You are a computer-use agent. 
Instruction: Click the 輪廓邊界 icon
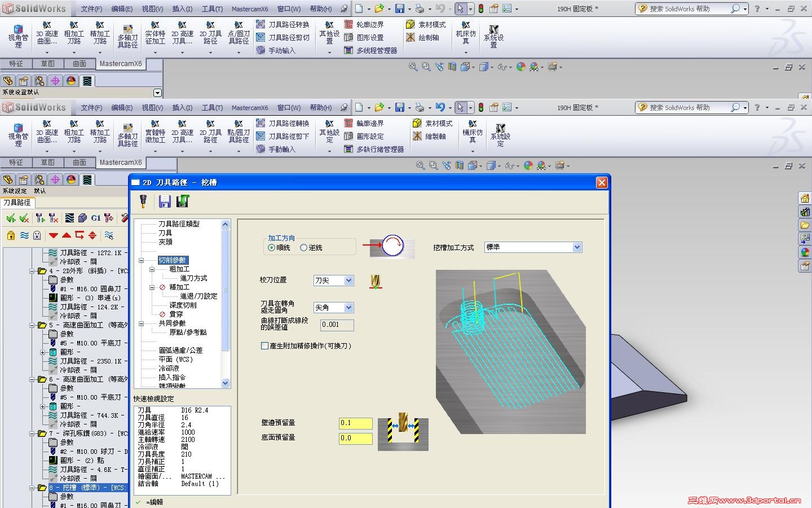pyautogui.click(x=348, y=123)
